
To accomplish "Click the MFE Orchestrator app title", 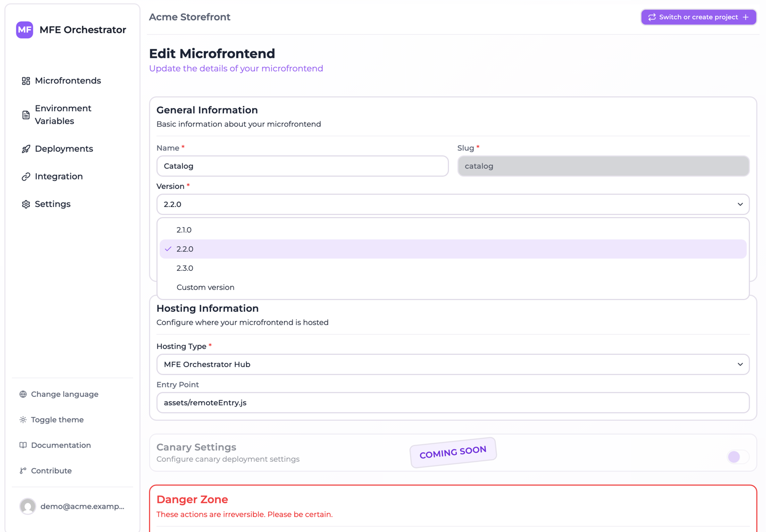I will [82, 30].
